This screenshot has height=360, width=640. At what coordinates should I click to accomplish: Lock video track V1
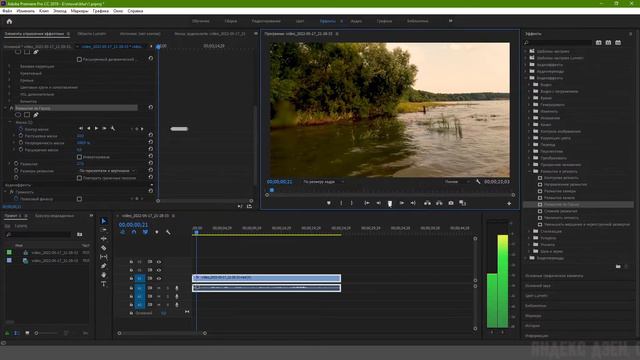click(x=131, y=278)
